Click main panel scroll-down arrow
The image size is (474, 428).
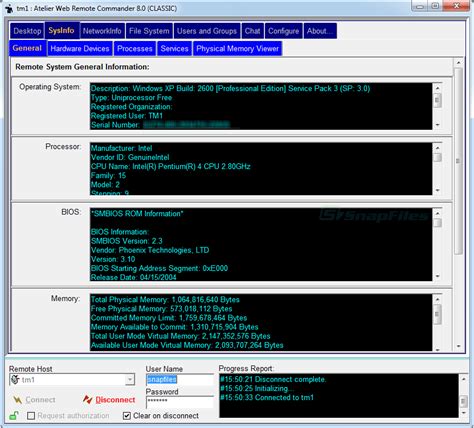(x=459, y=346)
